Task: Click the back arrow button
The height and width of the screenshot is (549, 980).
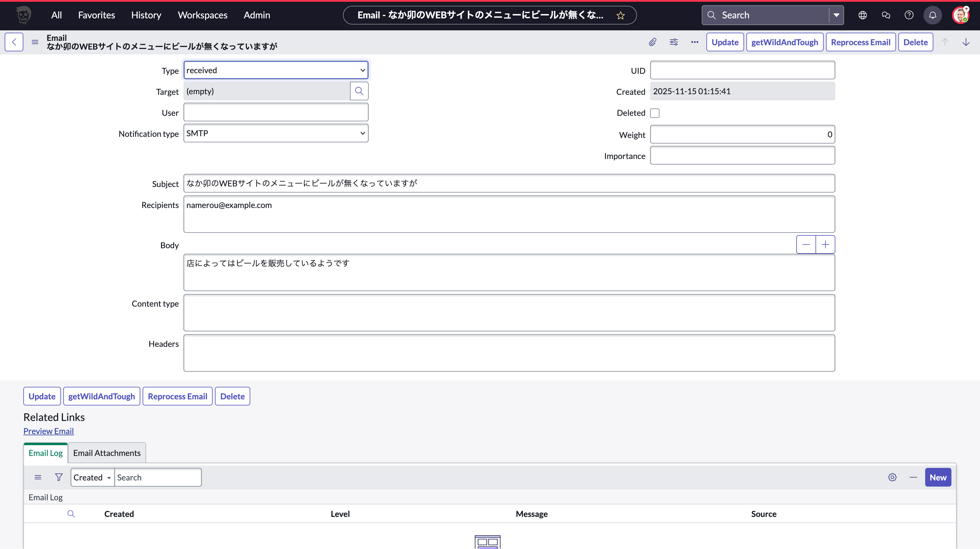Action: point(14,42)
